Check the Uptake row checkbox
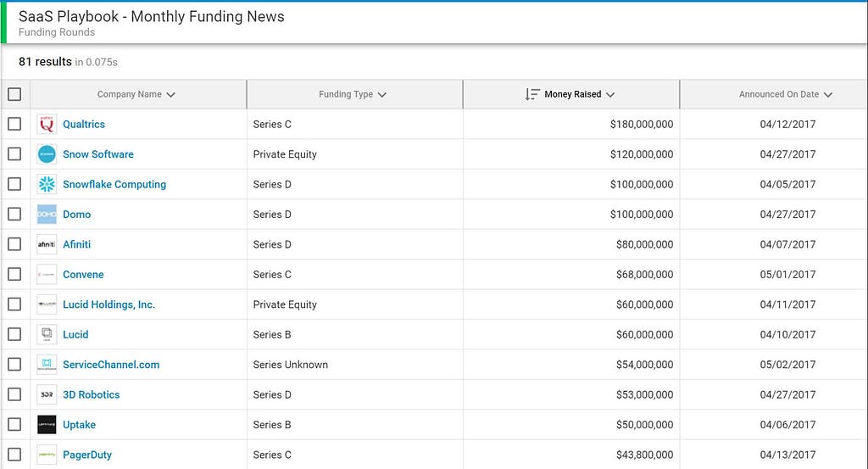868x469 pixels. coord(14,425)
